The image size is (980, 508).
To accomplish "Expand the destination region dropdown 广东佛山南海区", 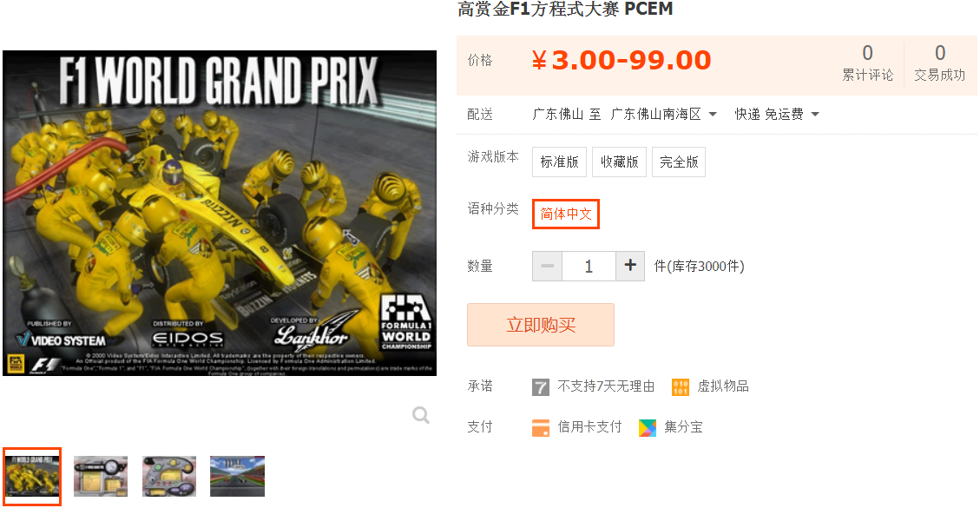I will point(664,115).
